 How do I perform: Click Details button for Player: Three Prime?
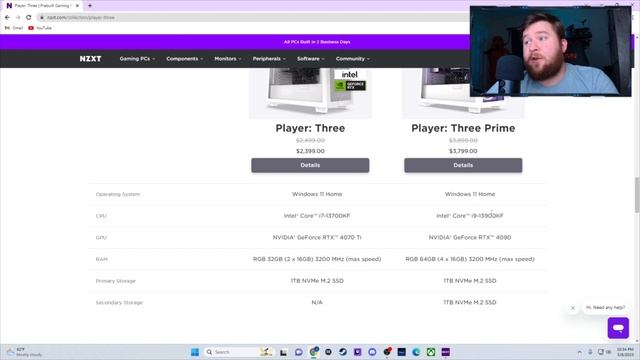(x=463, y=165)
